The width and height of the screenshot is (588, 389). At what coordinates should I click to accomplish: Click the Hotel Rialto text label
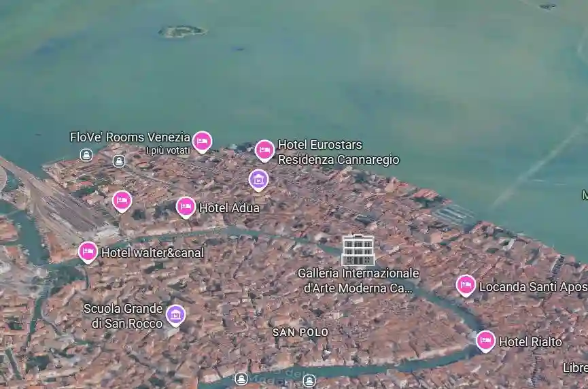coord(530,341)
